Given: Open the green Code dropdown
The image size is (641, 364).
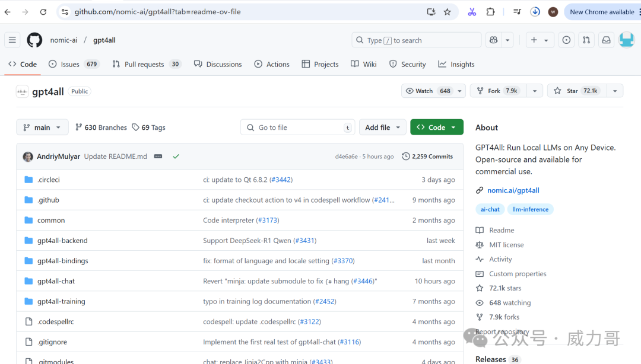Looking at the screenshot, I should pyautogui.click(x=437, y=127).
